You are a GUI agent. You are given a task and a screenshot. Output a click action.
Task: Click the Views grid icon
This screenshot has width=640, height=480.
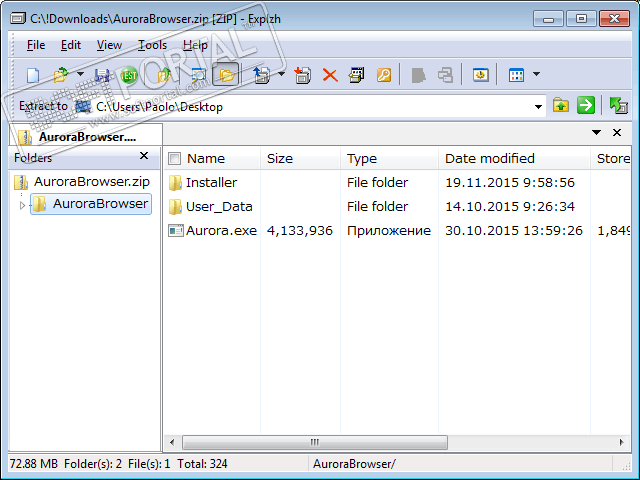(x=516, y=75)
